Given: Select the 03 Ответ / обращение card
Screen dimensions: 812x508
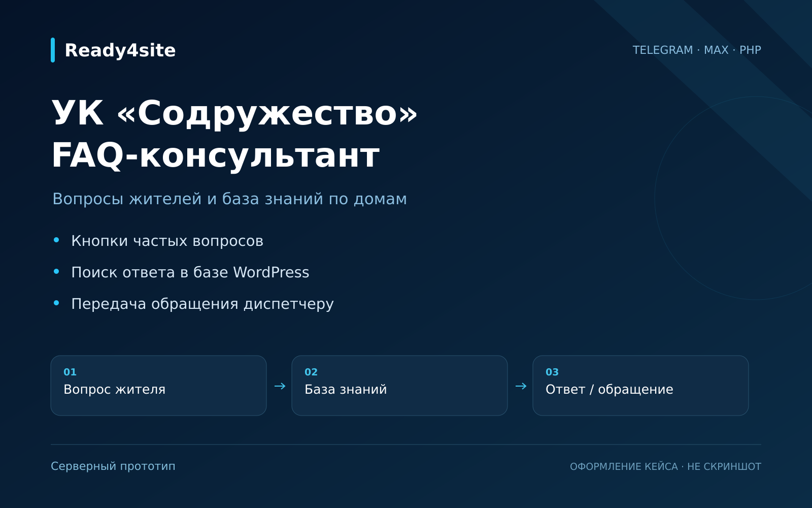Looking at the screenshot, I should (640, 386).
